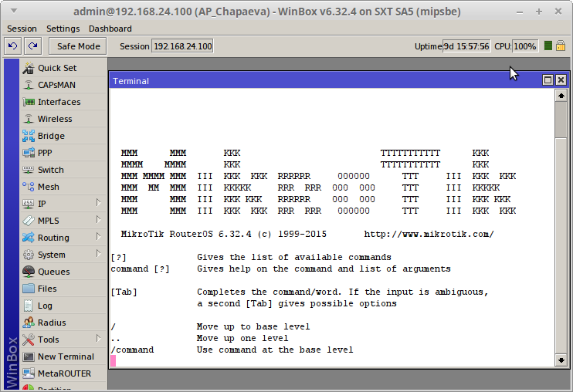Screen dimensions: 573x392
Task: Select the Quick Set label
Action: (x=57, y=68)
